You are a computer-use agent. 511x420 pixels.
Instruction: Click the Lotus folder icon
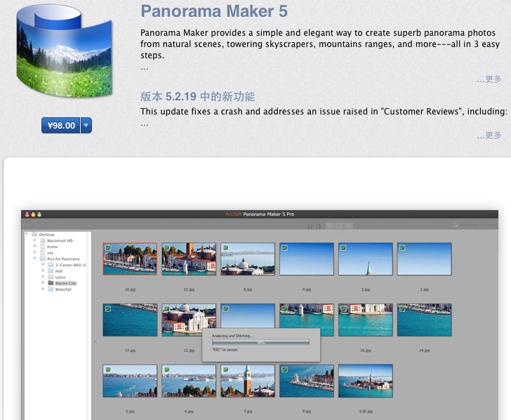[51, 277]
